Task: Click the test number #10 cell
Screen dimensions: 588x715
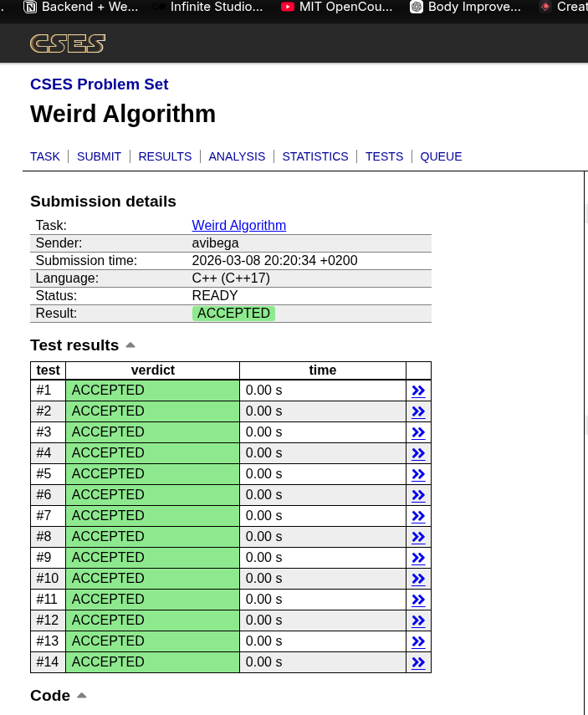Action: (x=48, y=578)
